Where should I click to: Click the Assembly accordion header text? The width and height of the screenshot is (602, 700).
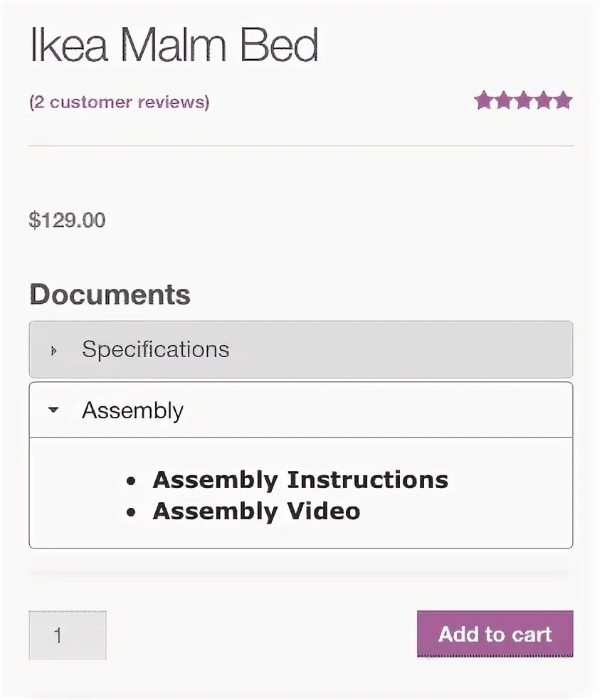132,410
